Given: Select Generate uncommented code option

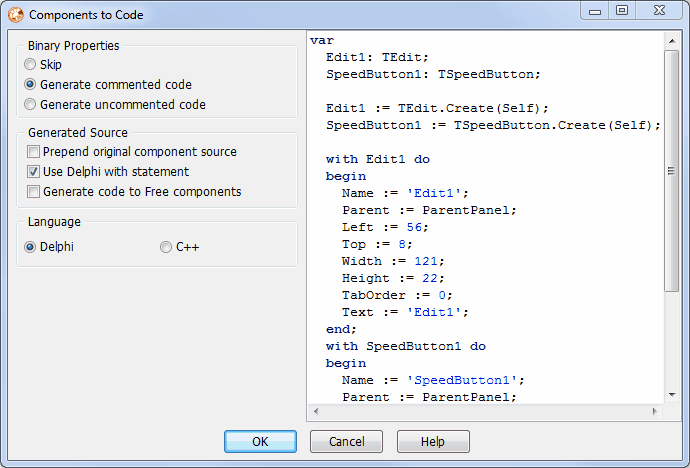Looking at the screenshot, I should tap(30, 104).
